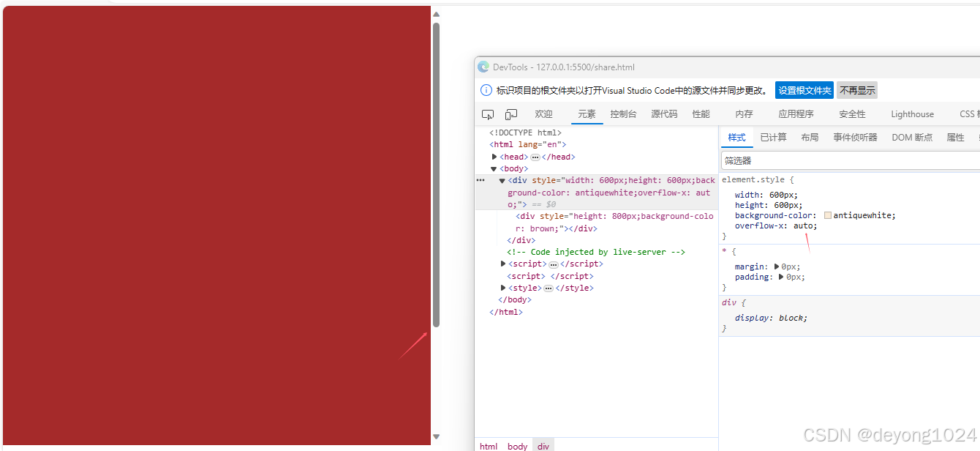Viewport: 980px width, 451px height.
Task: Select the live-server comment line
Action: pos(595,252)
